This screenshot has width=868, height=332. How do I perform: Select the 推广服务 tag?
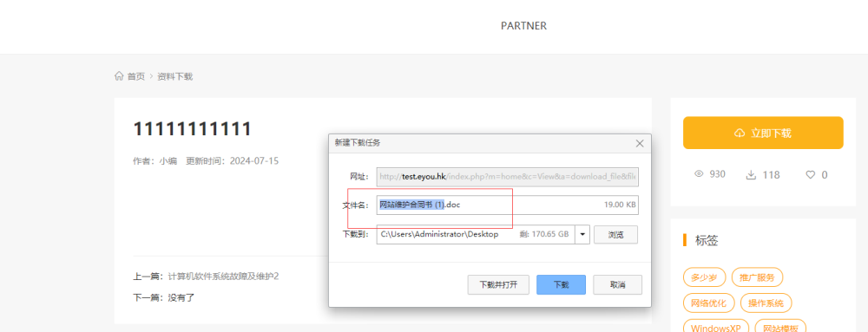(757, 277)
